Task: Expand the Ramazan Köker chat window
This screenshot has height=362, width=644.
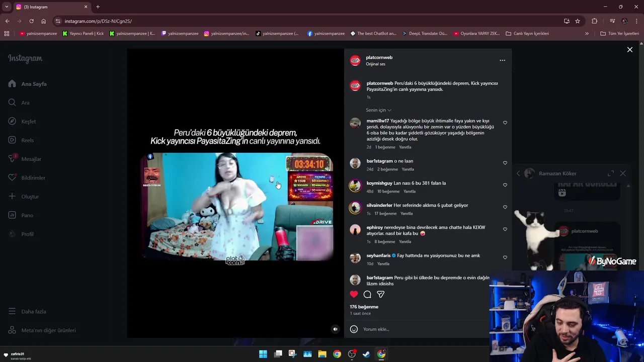Action: (611, 173)
